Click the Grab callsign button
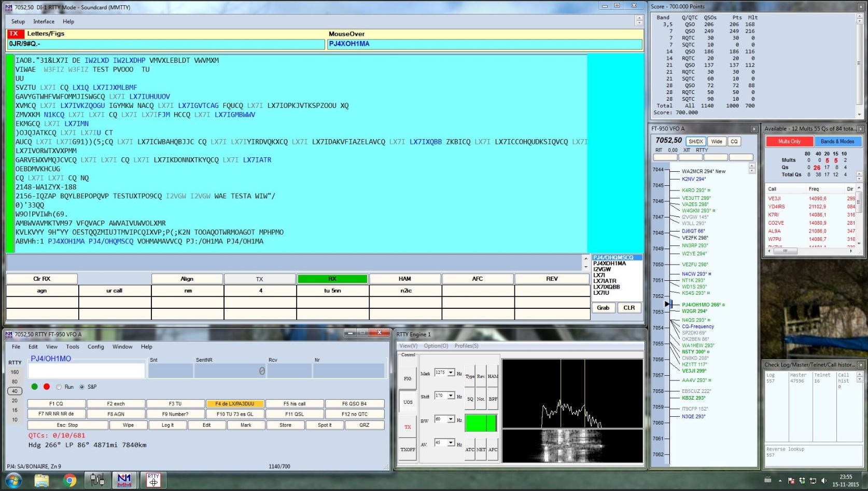This screenshot has height=491, width=868. (603, 308)
